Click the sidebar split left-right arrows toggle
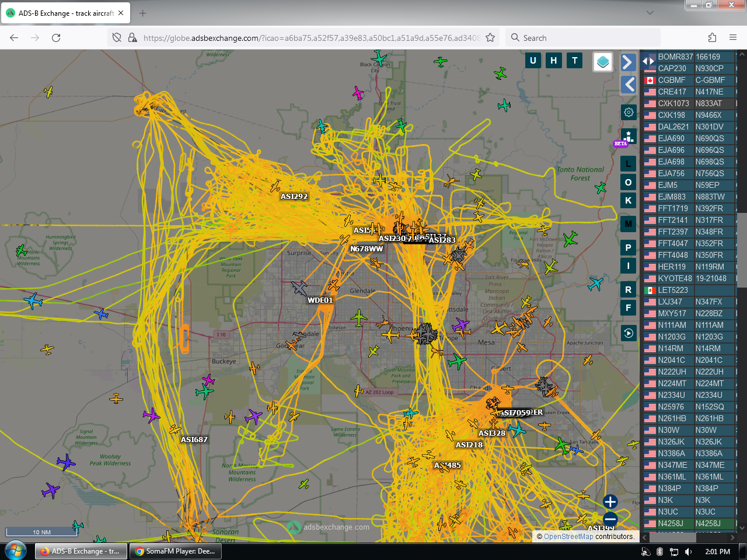The height and width of the screenshot is (560, 747). (x=648, y=61)
